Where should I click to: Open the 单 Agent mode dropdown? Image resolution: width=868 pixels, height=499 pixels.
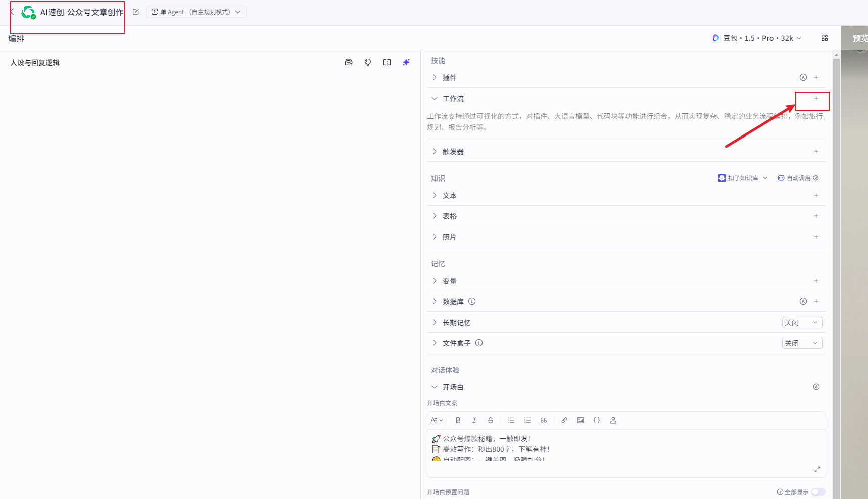pyautogui.click(x=196, y=12)
